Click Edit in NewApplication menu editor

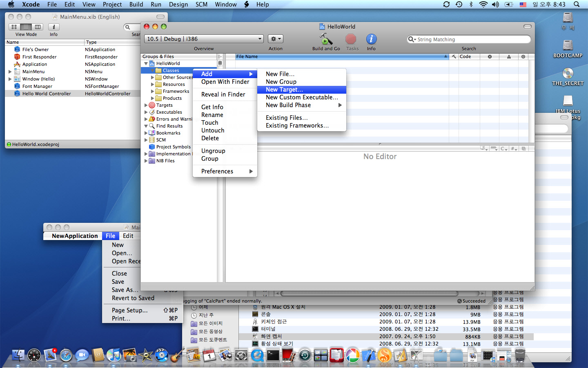[128, 236]
